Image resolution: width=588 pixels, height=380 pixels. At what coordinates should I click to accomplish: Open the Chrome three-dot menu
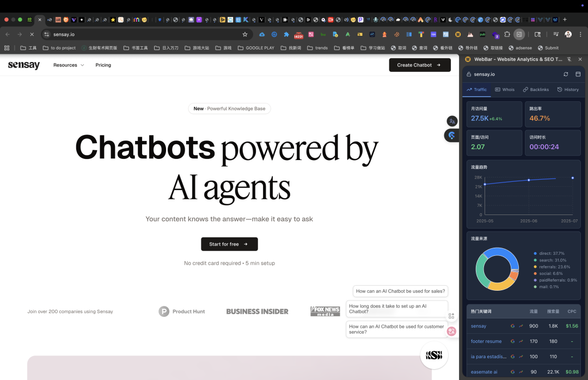coord(580,34)
